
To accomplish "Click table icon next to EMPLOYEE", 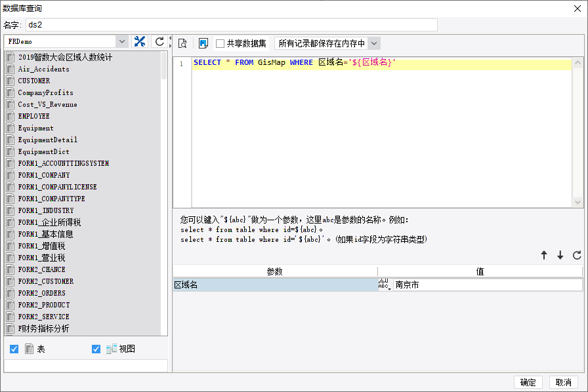I will tap(10, 116).
